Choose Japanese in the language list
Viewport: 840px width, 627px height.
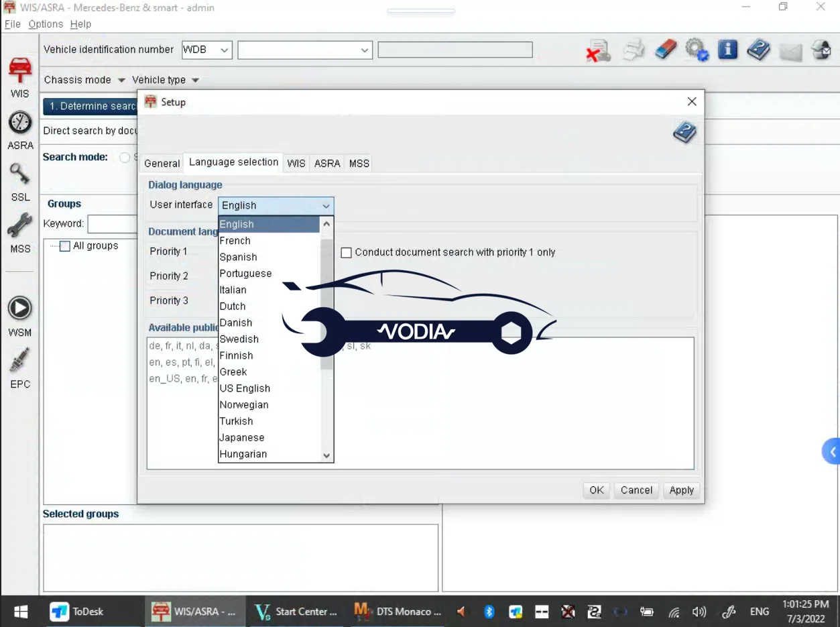click(x=269, y=438)
